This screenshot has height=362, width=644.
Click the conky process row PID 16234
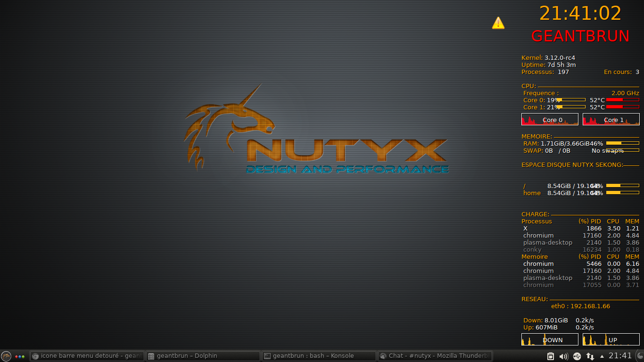point(581,250)
